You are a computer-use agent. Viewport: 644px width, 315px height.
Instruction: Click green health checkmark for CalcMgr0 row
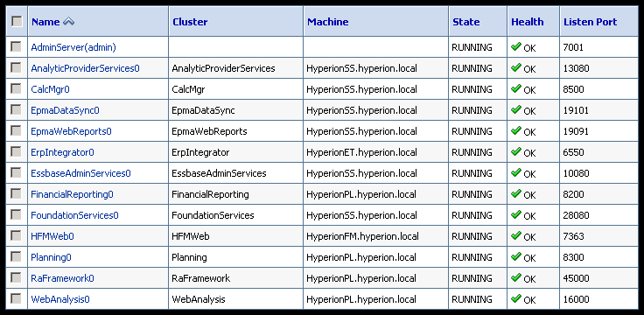coord(516,88)
